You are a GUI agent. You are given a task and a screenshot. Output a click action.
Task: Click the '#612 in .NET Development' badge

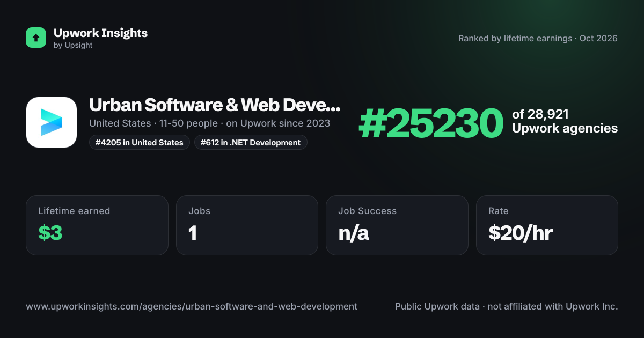[251, 142]
